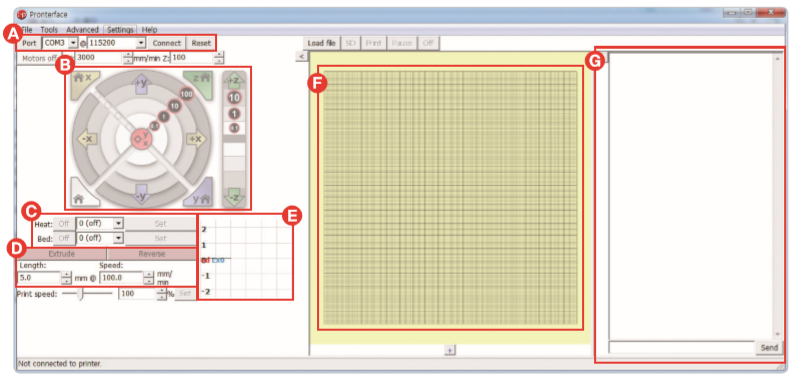Image resolution: width=794 pixels, height=379 pixels.
Task: Select the 1 step on XY jog diagonal
Action: point(164,117)
